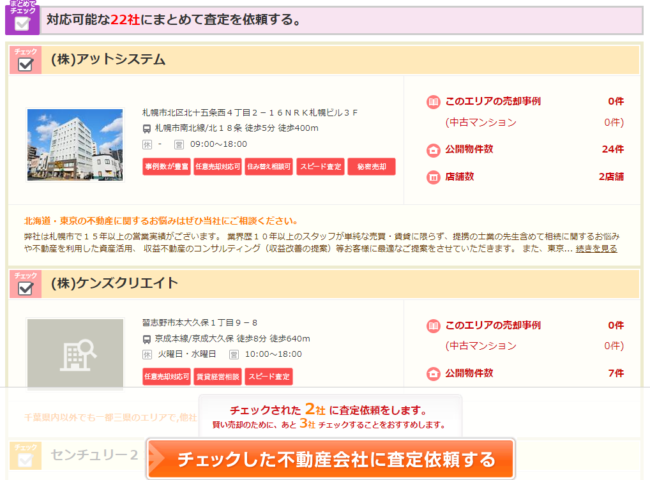Select the 住み替え相談可 tag
Image resolution: width=650 pixels, height=480 pixels.
(x=269, y=167)
